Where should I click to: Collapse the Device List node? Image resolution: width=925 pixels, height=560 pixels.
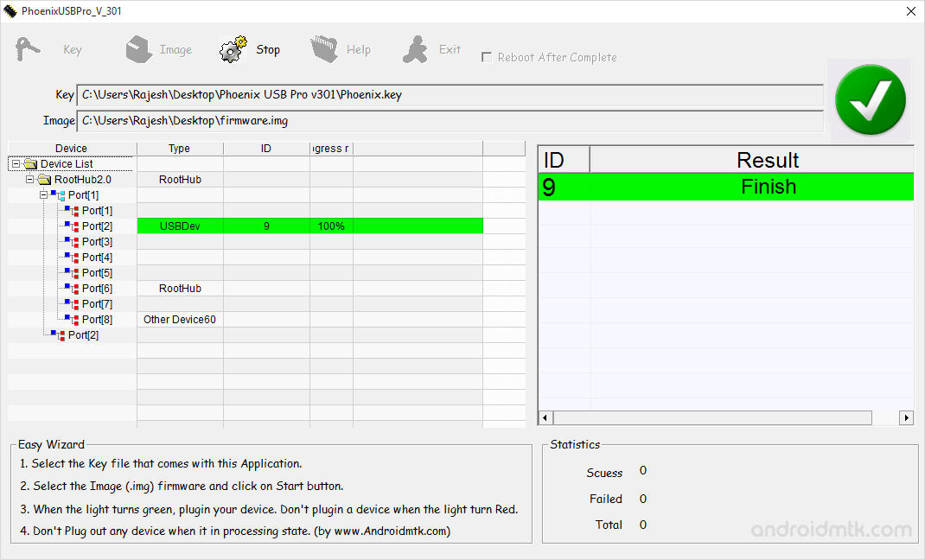pos(15,163)
